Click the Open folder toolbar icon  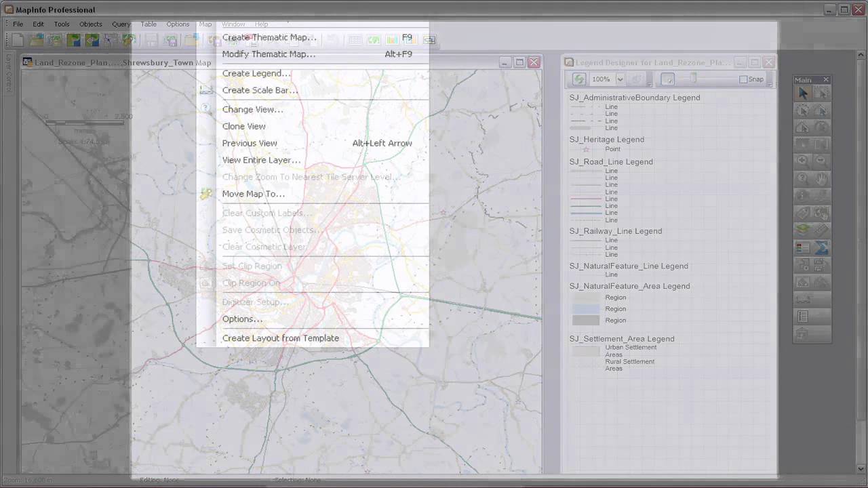pos(37,41)
